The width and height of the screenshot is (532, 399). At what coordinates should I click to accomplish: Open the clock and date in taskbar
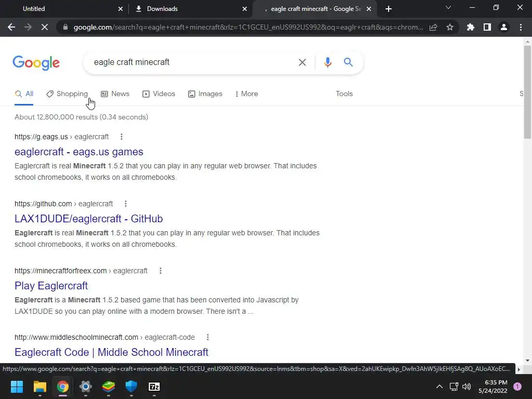click(493, 387)
